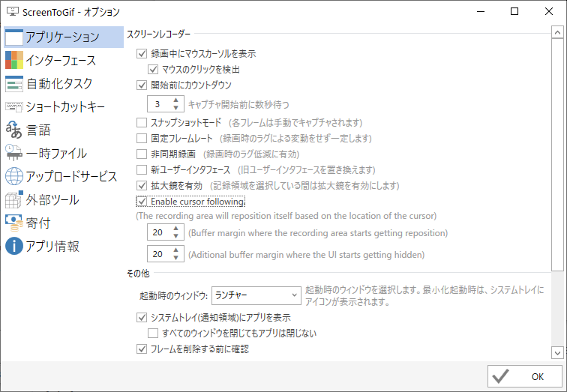Click the scrollbar up arrow

[557, 32]
